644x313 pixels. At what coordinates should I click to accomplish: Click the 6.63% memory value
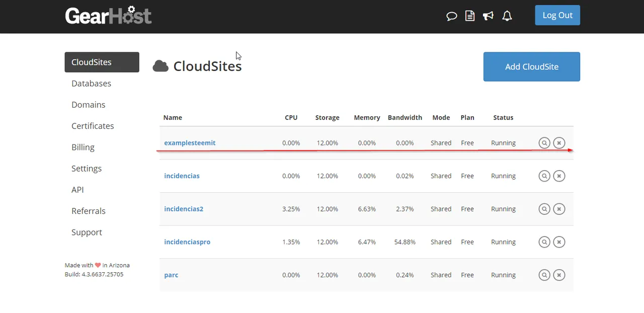[367, 209]
